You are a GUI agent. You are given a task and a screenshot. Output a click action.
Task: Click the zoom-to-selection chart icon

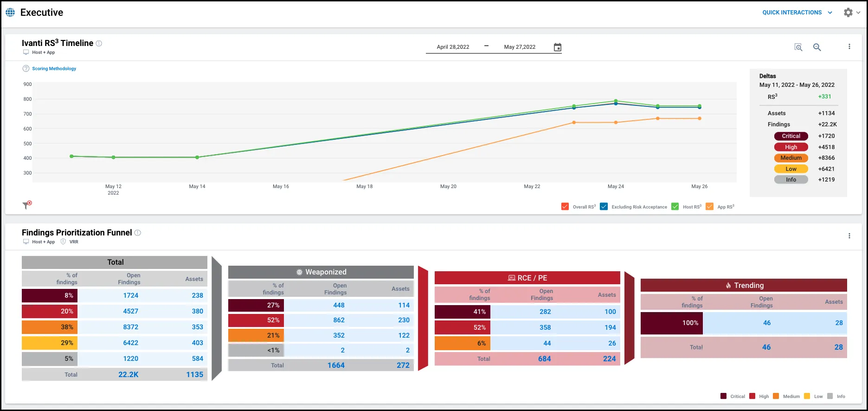(x=798, y=47)
